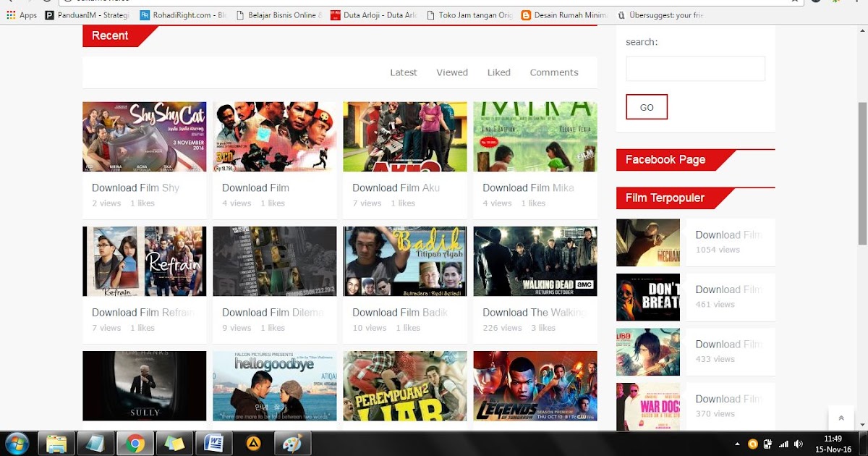Click the 226 views count text
Viewport: 868px width, 456px height.
pyautogui.click(x=502, y=328)
